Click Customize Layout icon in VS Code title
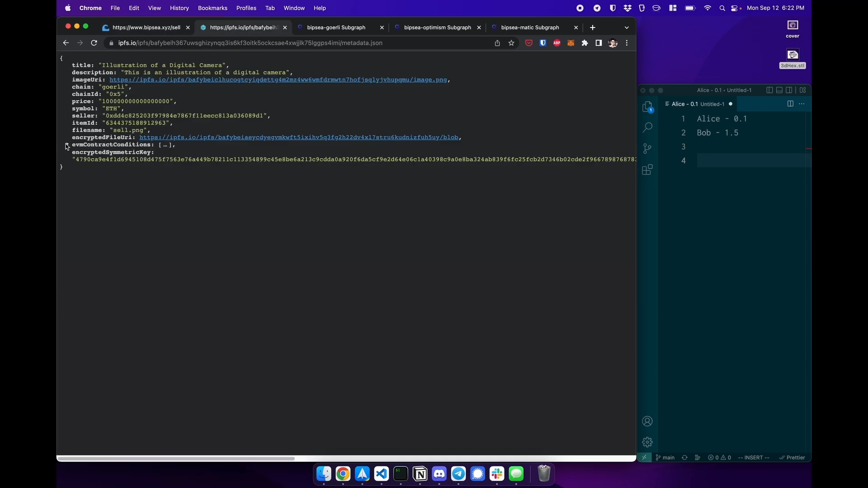Viewport: 868px width, 488px height. (803, 90)
